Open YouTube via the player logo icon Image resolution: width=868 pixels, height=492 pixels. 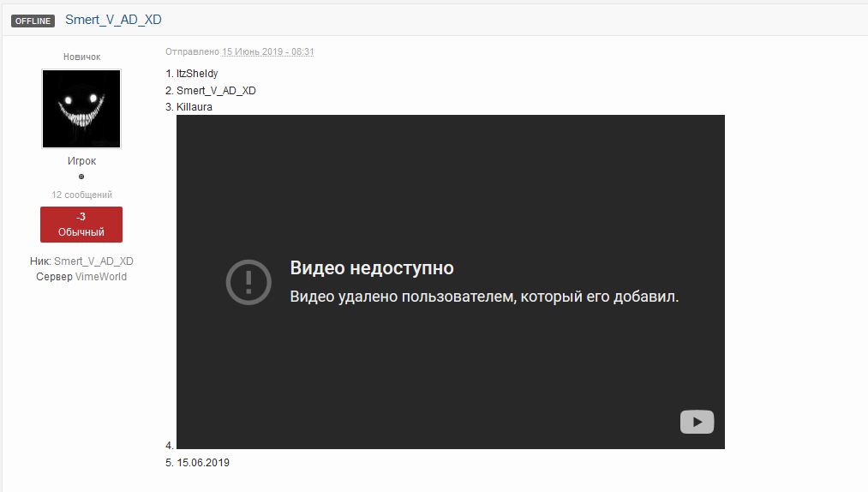pos(697,422)
